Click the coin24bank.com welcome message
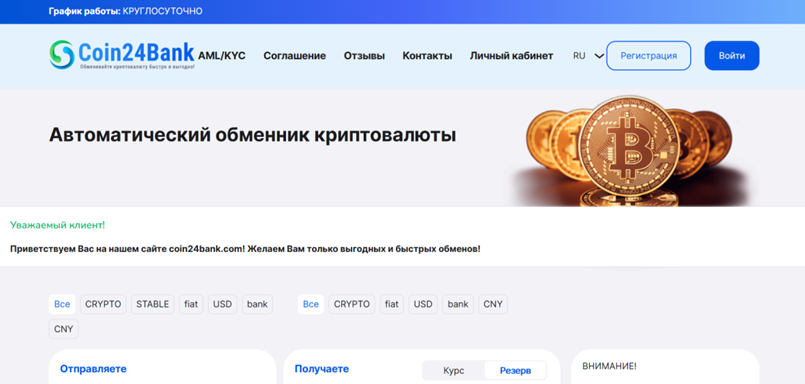The width and height of the screenshot is (805, 384). click(245, 249)
